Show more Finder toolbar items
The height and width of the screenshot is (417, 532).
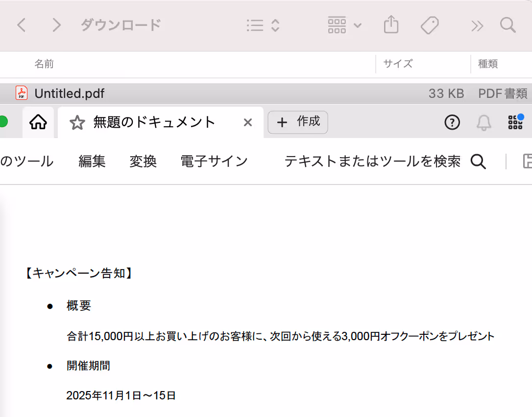(x=477, y=26)
